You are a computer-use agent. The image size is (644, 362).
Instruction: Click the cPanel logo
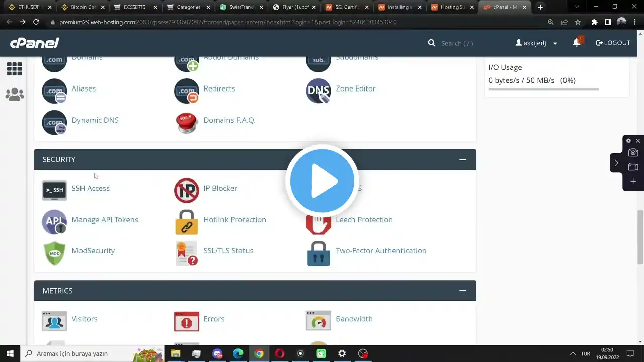coord(35,43)
